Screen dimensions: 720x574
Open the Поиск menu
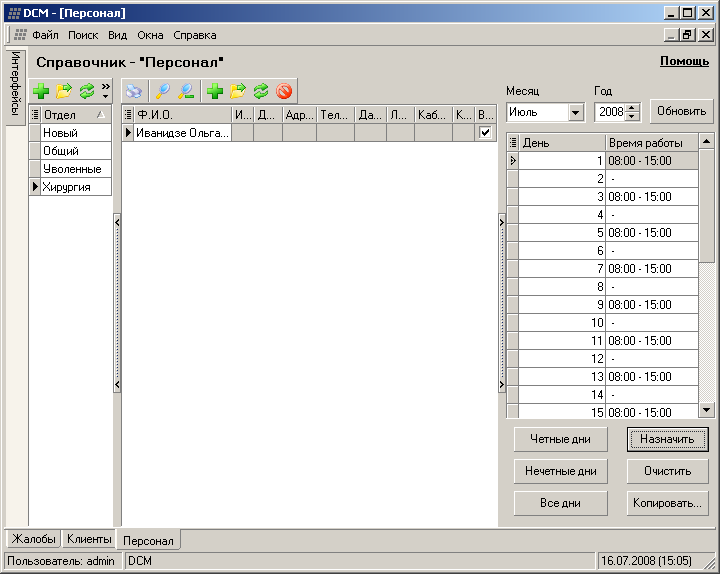(x=83, y=35)
